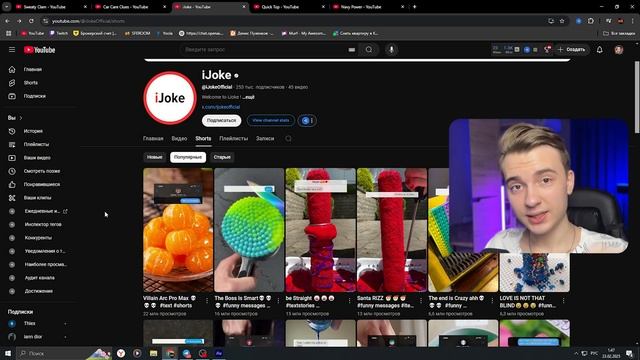Open options menu for LOVE IS NOT THAT BLIND short
The width and height of the screenshot is (640, 360).
[564, 300]
